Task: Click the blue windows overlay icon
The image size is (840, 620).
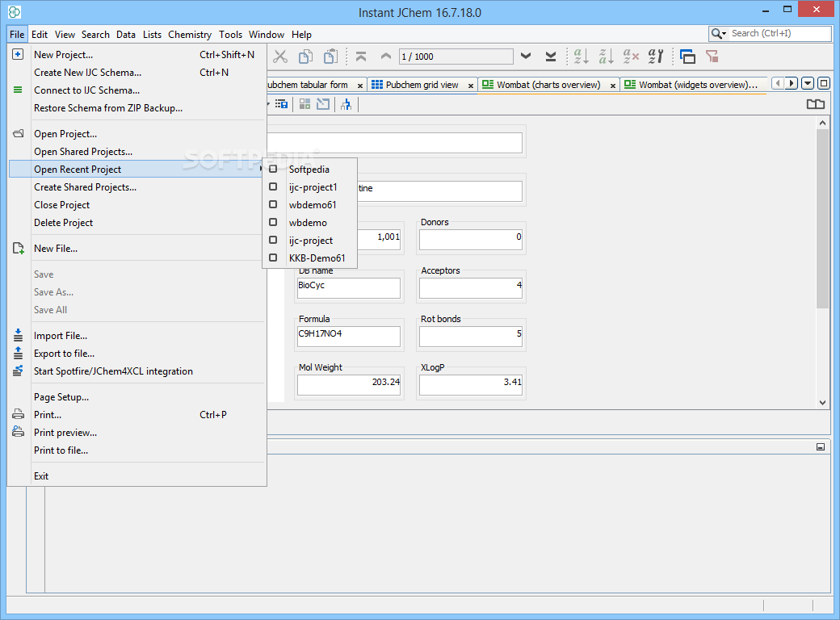Action: coord(687,57)
